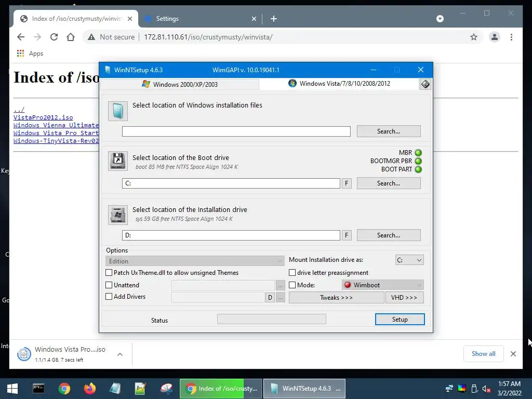Click Search for Windows installation files
The width and height of the screenshot is (532, 399).
(x=389, y=131)
